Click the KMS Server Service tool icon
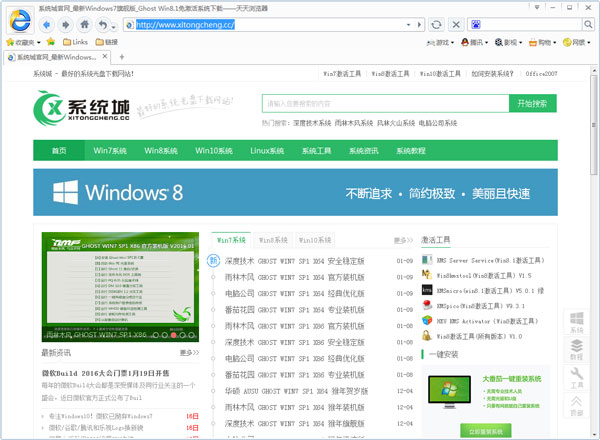The height and width of the screenshot is (440, 600). [x=427, y=260]
